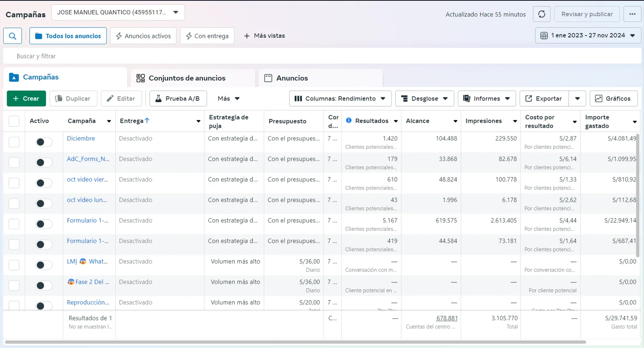Toggle the Diciembre campaign active switch
The image size is (644, 348).
click(43, 142)
